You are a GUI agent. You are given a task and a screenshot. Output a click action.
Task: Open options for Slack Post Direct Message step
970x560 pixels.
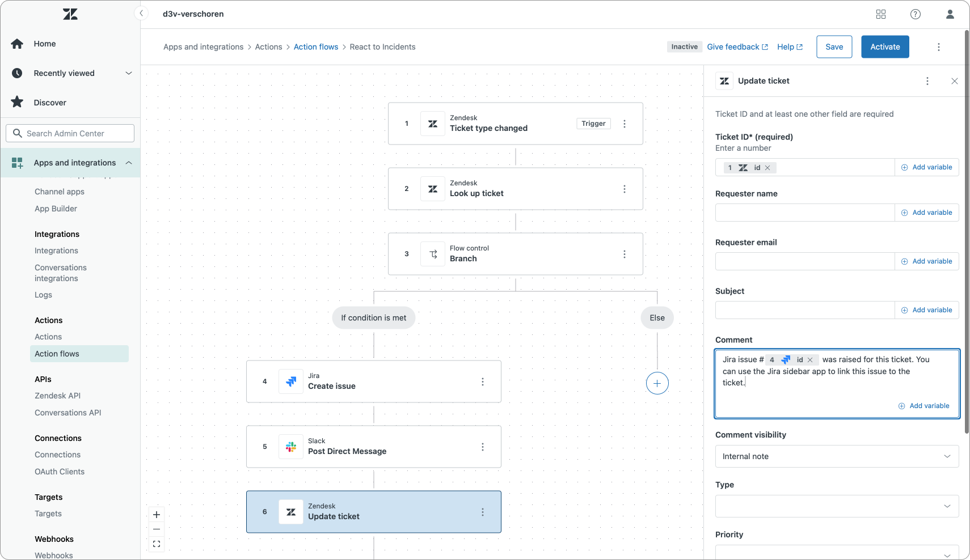pyautogui.click(x=483, y=447)
